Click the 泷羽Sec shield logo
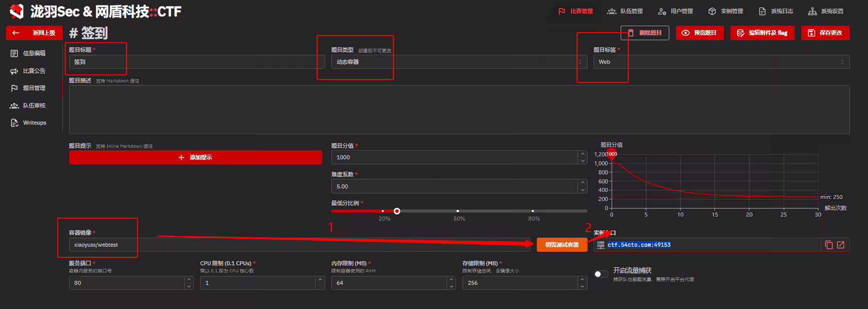This screenshot has width=868, height=309. 17,11
